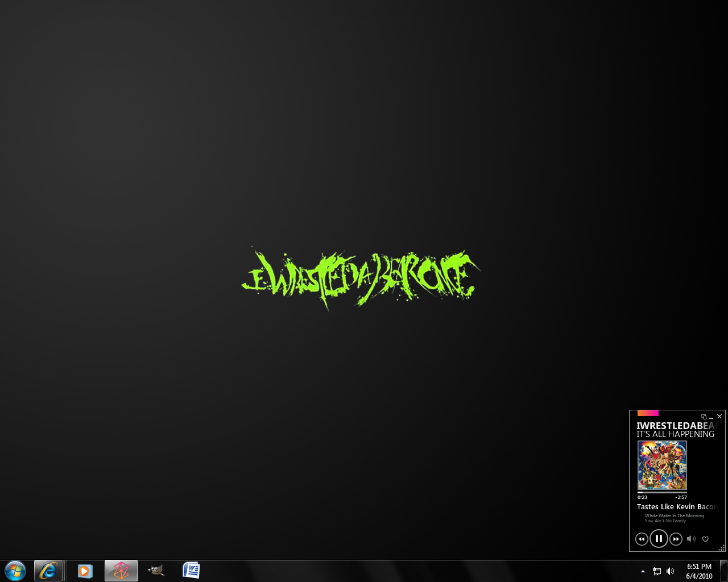The image size is (728, 582).
Task: Open Windows Media Player from taskbar
Action: pyautogui.click(x=85, y=571)
